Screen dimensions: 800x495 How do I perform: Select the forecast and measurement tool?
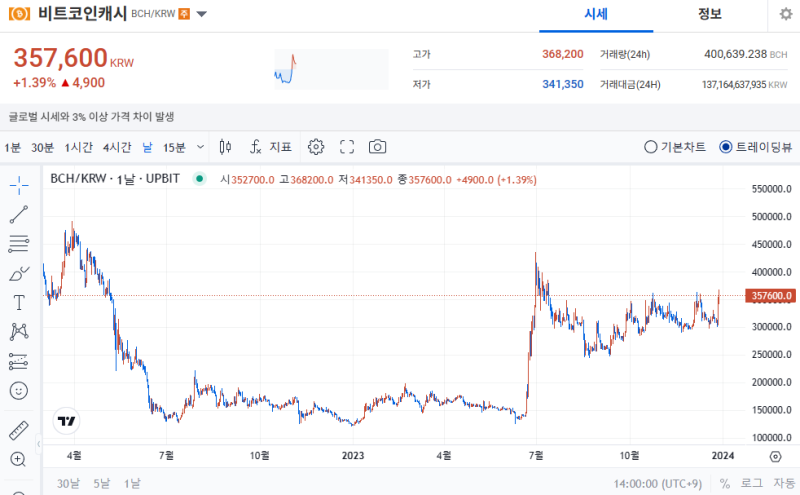tap(19, 361)
